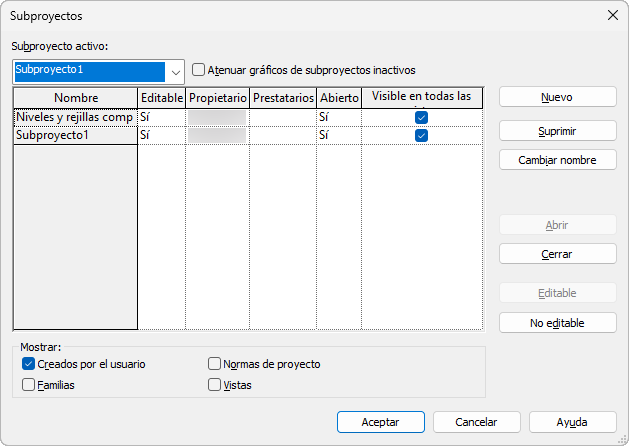Set subproject as No editable
This screenshot has height=446, width=629.
coord(557,323)
